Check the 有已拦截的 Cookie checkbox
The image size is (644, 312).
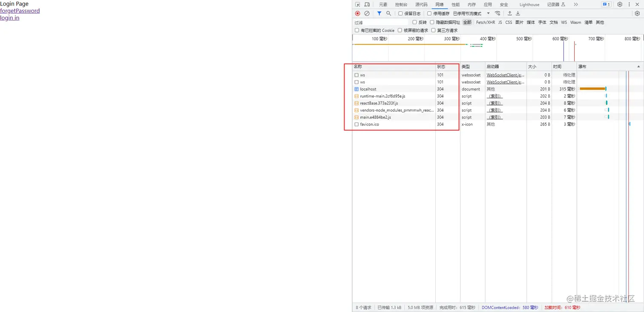click(357, 30)
